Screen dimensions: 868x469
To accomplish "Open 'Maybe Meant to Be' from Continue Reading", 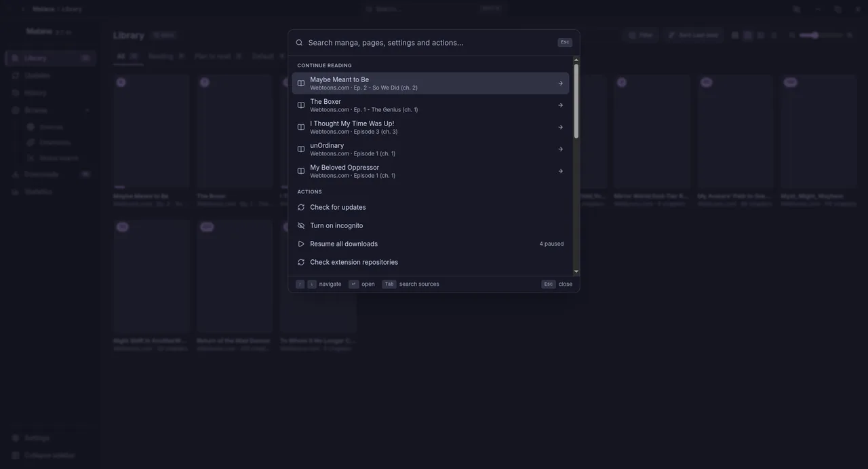I will pos(431,83).
